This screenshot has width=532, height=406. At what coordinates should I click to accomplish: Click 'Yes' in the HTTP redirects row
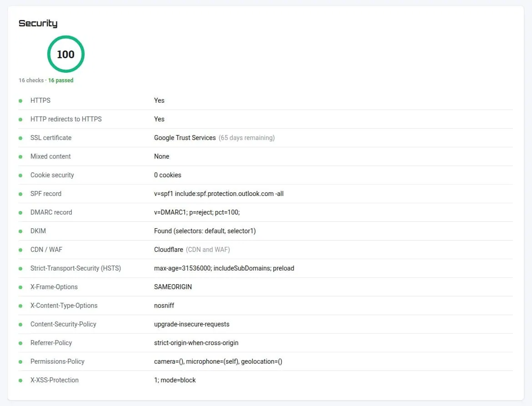point(159,119)
